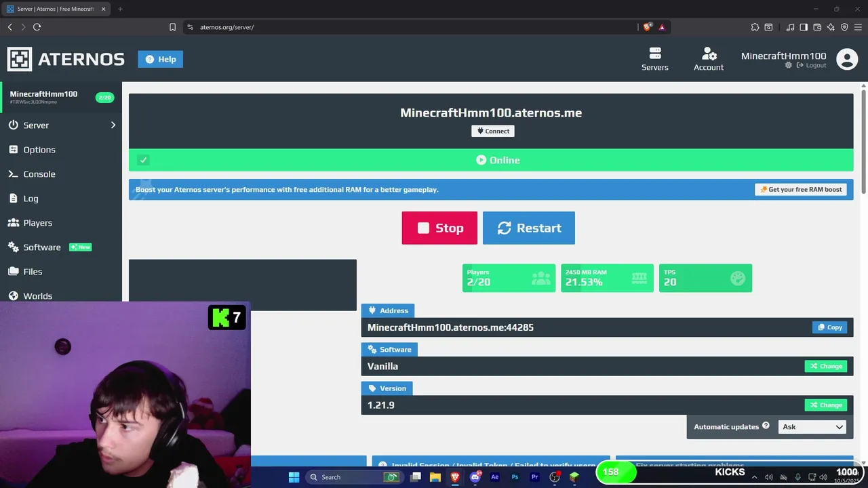Open the browser hamburger menu
Screen dimensions: 868x488
(x=858, y=27)
